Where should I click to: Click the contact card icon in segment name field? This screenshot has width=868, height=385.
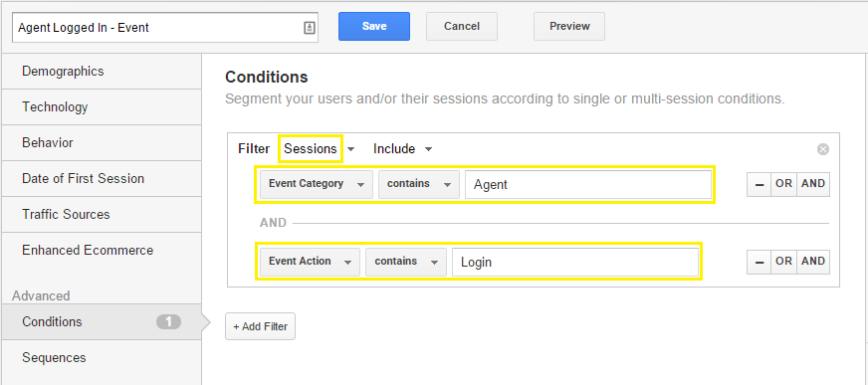pos(310,28)
